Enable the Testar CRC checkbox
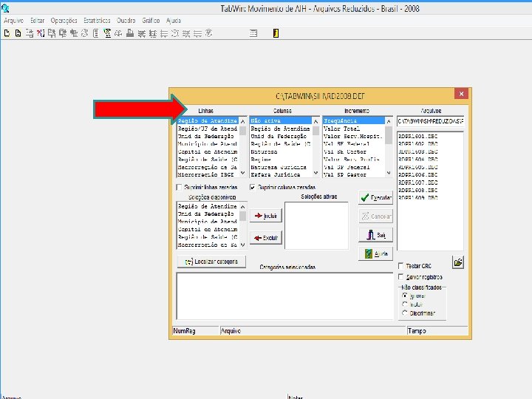 400,266
